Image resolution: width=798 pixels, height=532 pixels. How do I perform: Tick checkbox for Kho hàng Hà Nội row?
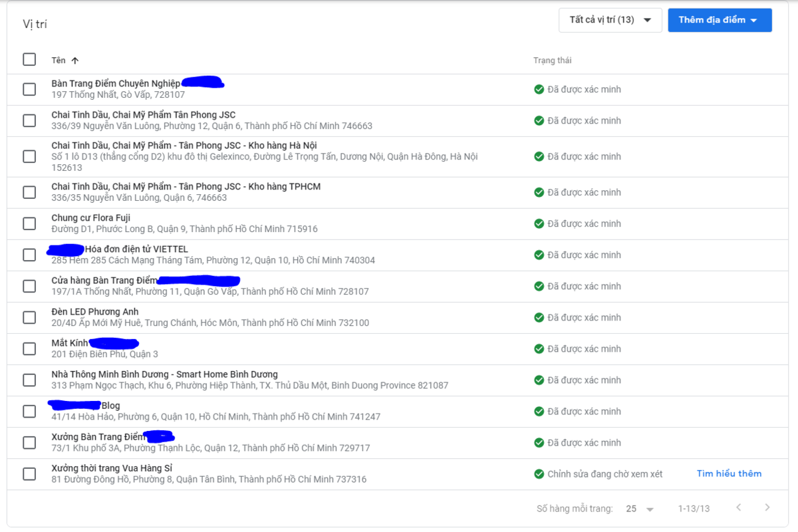tap(29, 156)
